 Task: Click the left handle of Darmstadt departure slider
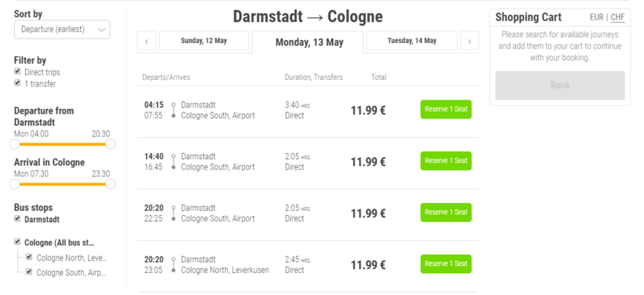(x=15, y=144)
